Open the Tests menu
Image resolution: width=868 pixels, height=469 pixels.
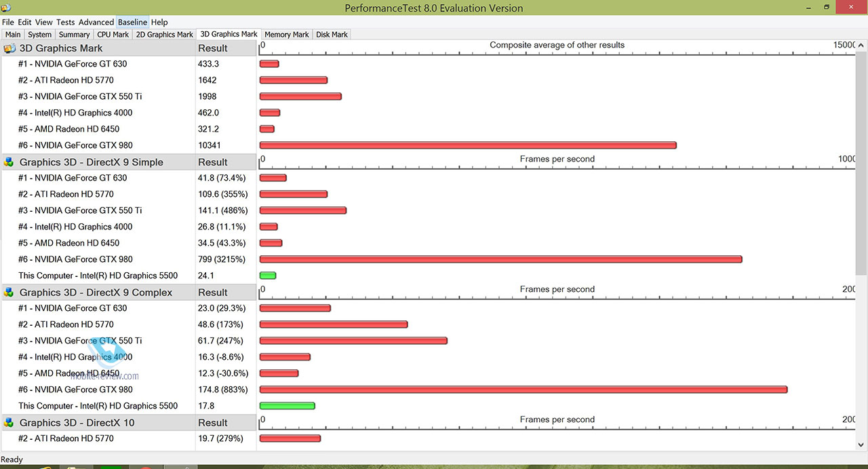(65, 22)
